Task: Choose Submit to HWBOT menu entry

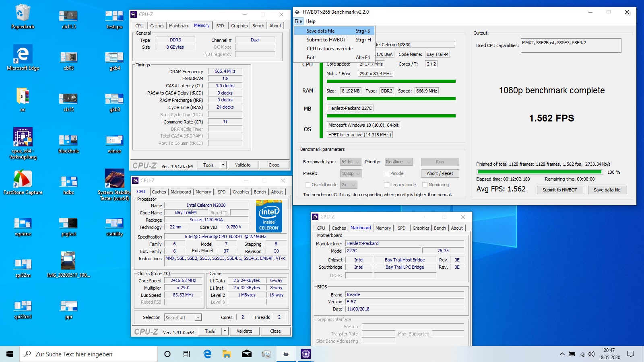Action: tap(334, 39)
